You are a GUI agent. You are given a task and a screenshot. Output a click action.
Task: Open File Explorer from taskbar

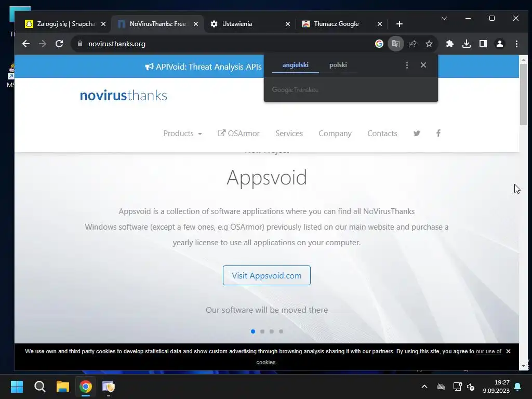tap(63, 387)
